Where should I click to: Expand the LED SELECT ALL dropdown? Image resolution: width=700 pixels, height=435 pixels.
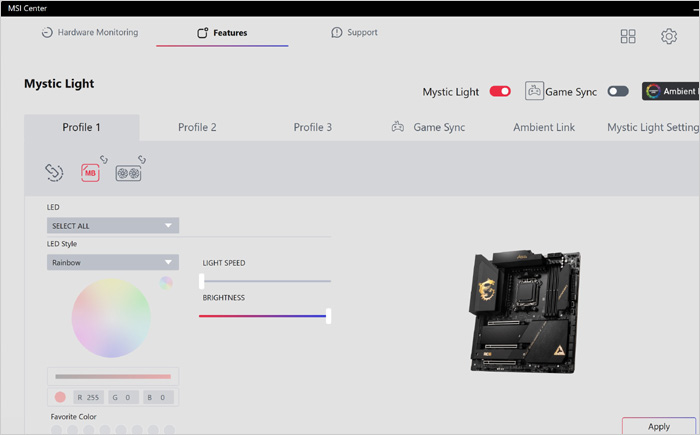pos(113,226)
